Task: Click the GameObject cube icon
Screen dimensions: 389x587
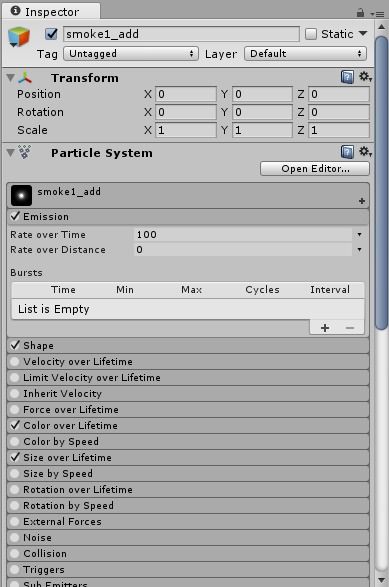Action: (18, 37)
